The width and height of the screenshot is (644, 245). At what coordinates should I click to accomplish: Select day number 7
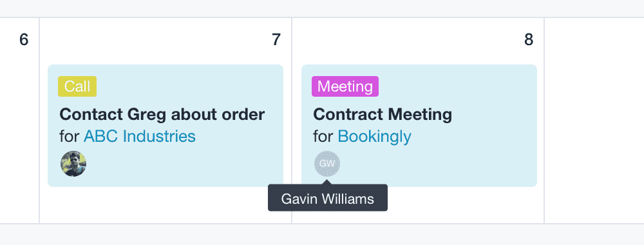pyautogui.click(x=276, y=40)
